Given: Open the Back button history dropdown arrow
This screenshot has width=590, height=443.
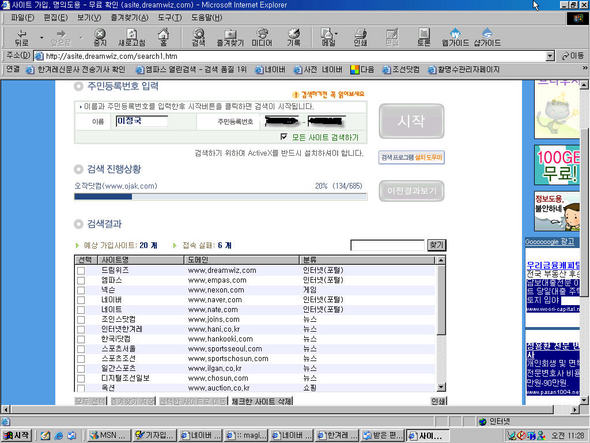Looking at the screenshot, I should click(41, 38).
